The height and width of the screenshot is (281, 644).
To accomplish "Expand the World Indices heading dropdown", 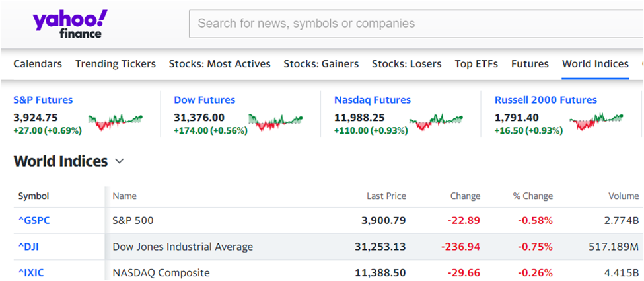I will click(x=119, y=161).
